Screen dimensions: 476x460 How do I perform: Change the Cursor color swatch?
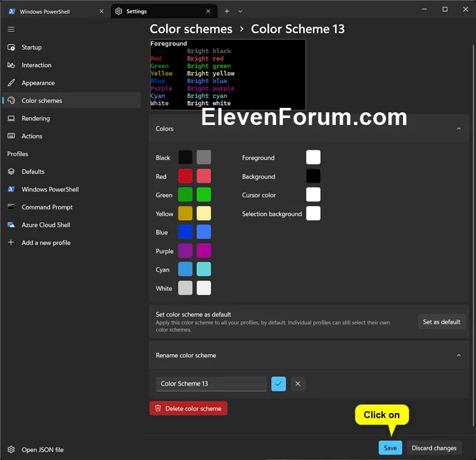(x=313, y=195)
